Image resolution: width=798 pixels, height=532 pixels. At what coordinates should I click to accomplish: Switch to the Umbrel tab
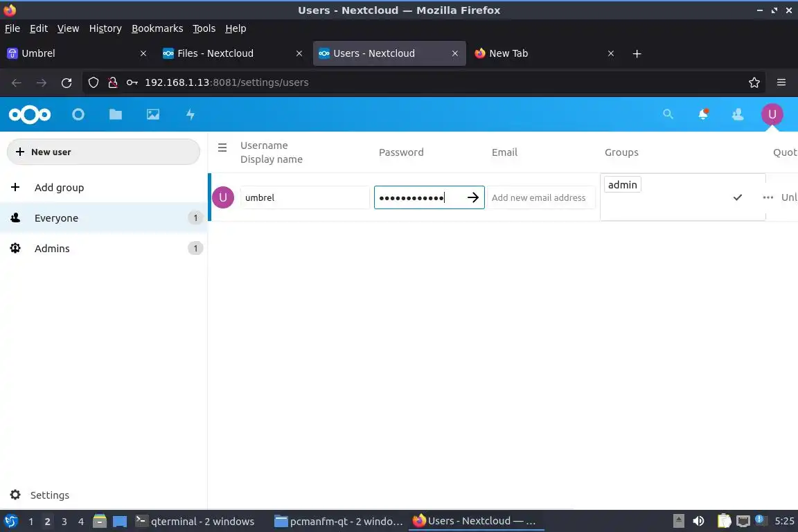[x=76, y=53]
